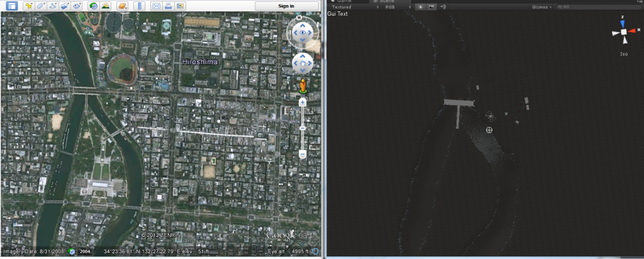Click the © 2012 ZENRIN copyright text
Screen dimensions: 644x259
pyautogui.click(x=161, y=235)
